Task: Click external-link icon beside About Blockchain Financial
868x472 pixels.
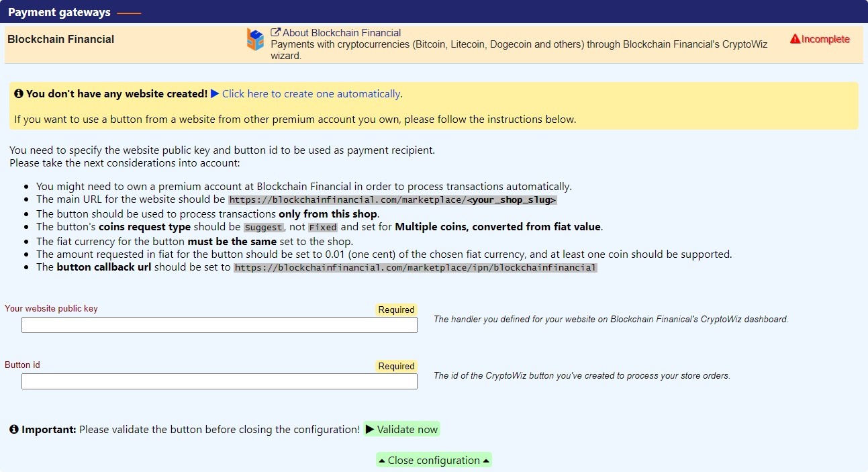Action: click(x=275, y=32)
